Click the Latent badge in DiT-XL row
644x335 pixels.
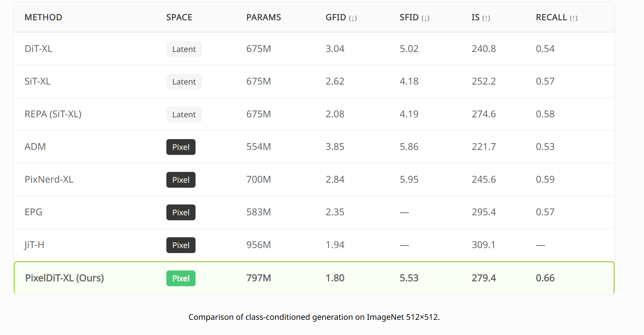pyautogui.click(x=184, y=49)
